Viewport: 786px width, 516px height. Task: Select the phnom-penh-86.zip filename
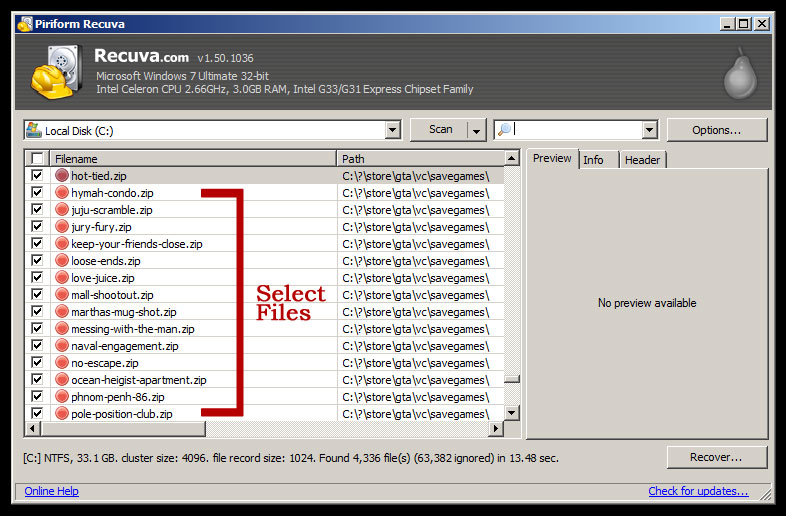[118, 397]
